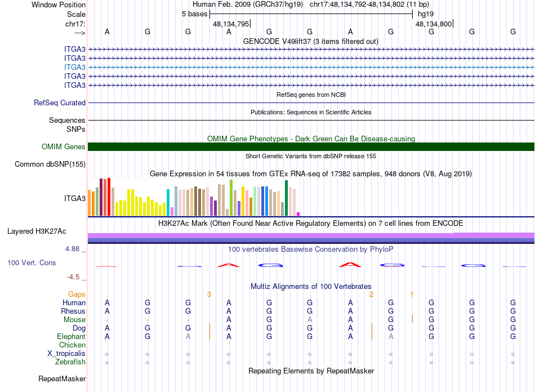Click the light-blue ITGA3 transcript label
This screenshot has height=392, width=535.
[75, 67]
